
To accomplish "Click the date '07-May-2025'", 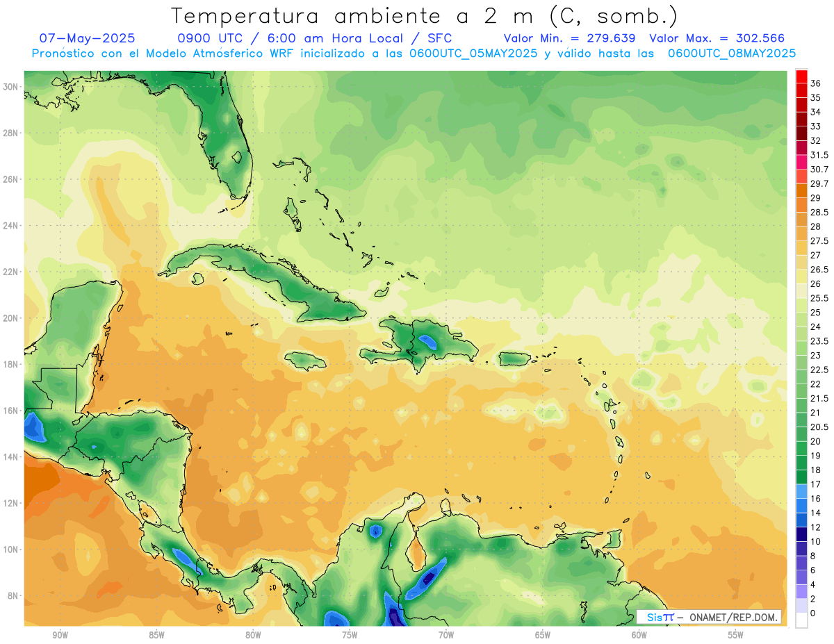I will tap(87, 38).
